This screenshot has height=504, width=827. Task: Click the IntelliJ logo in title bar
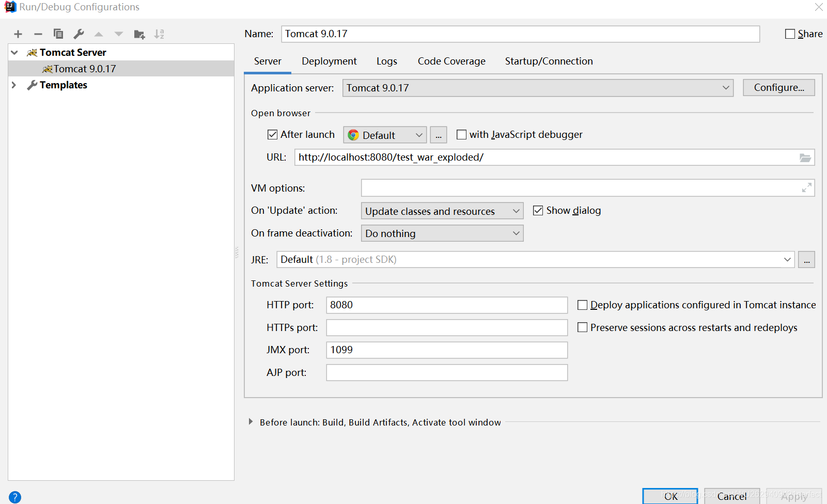(10, 7)
